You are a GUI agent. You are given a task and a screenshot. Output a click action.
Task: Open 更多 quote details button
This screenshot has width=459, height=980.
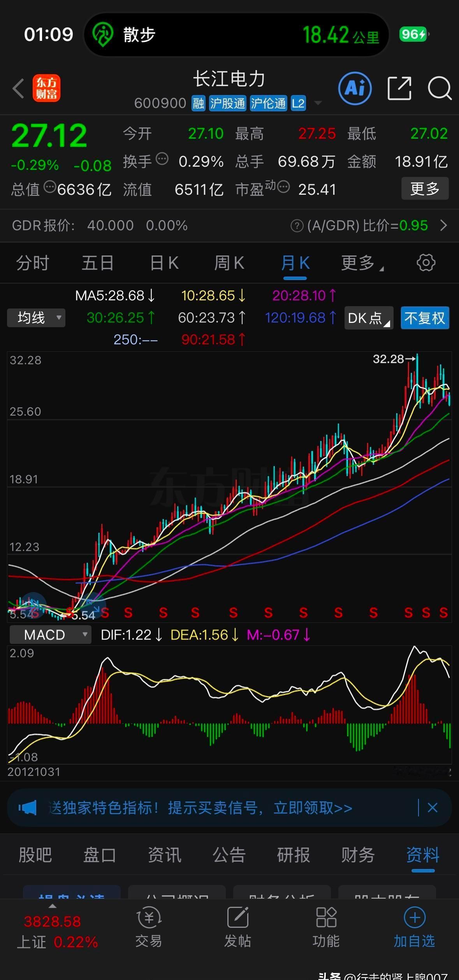coord(425,189)
